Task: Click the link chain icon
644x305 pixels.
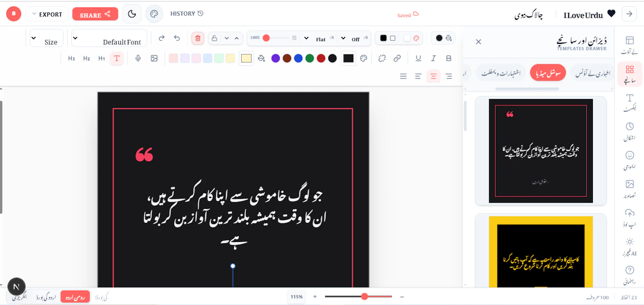Action: click(x=397, y=58)
